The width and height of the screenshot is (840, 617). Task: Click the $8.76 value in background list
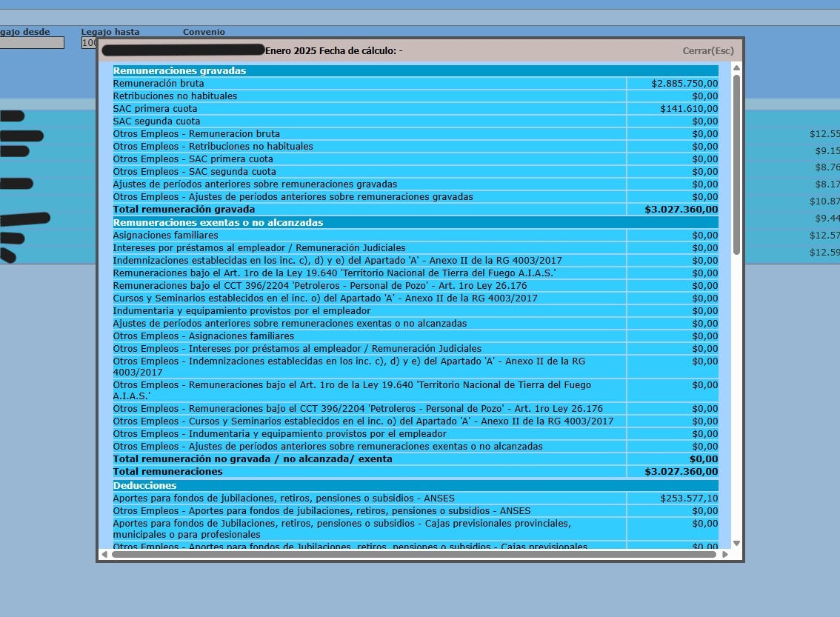tap(827, 167)
